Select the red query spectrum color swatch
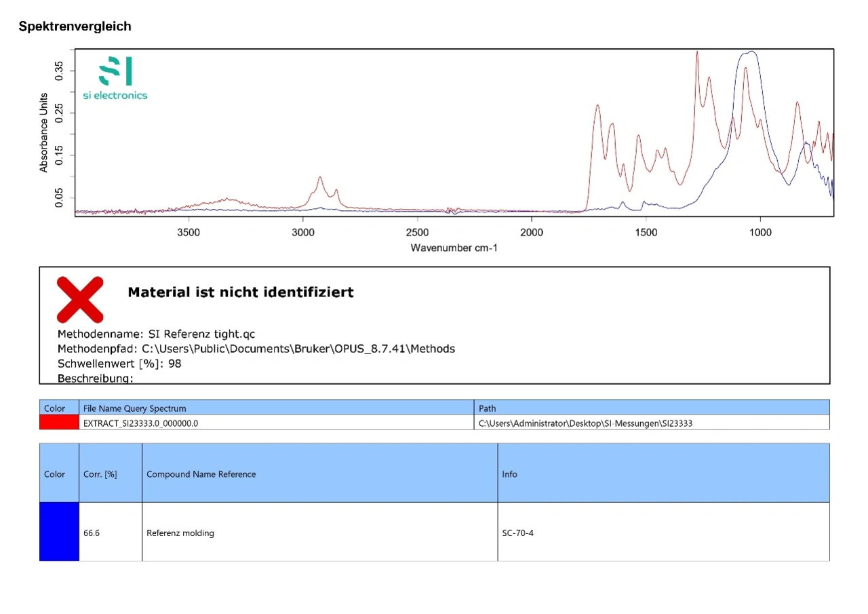This screenshot has width=868, height=614. (59, 423)
